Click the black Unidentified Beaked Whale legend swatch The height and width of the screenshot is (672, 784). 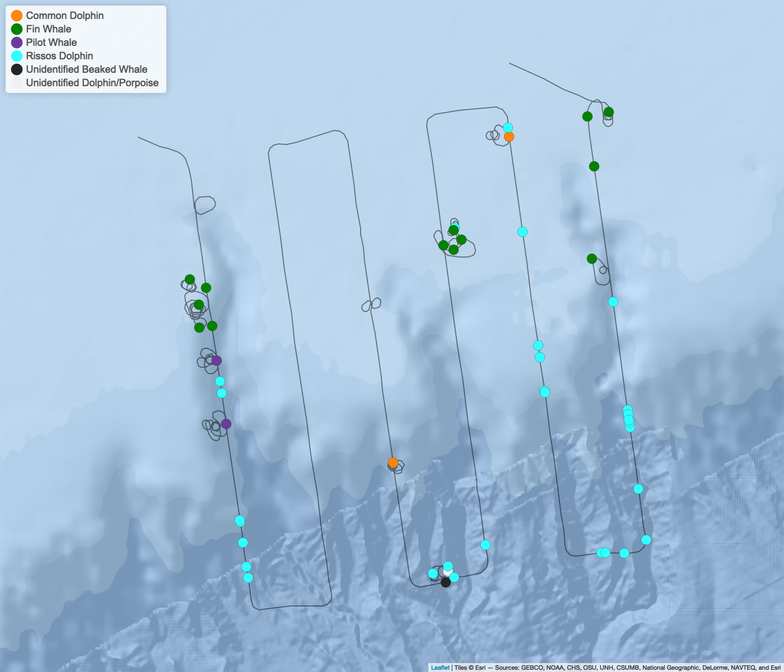pyautogui.click(x=17, y=69)
